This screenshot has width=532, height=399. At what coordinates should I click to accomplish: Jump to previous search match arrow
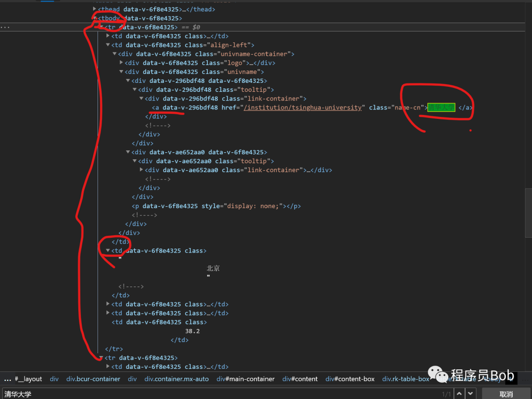coord(459,394)
